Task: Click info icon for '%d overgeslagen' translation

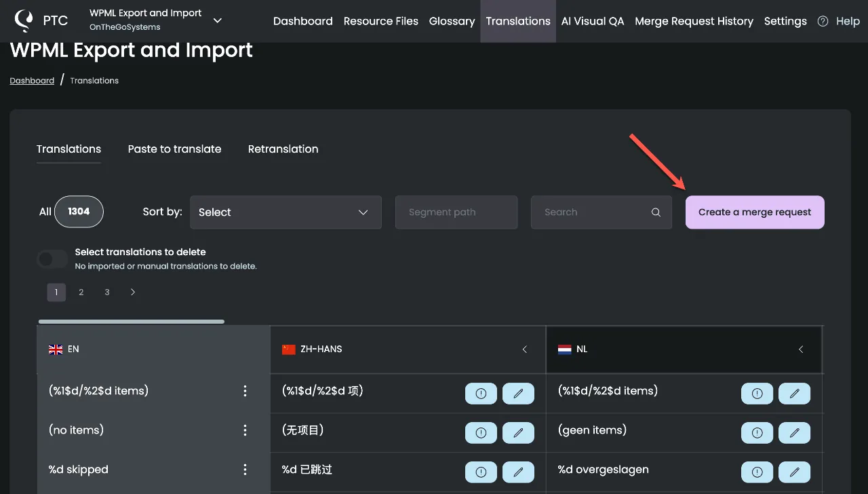Action: 757,472
